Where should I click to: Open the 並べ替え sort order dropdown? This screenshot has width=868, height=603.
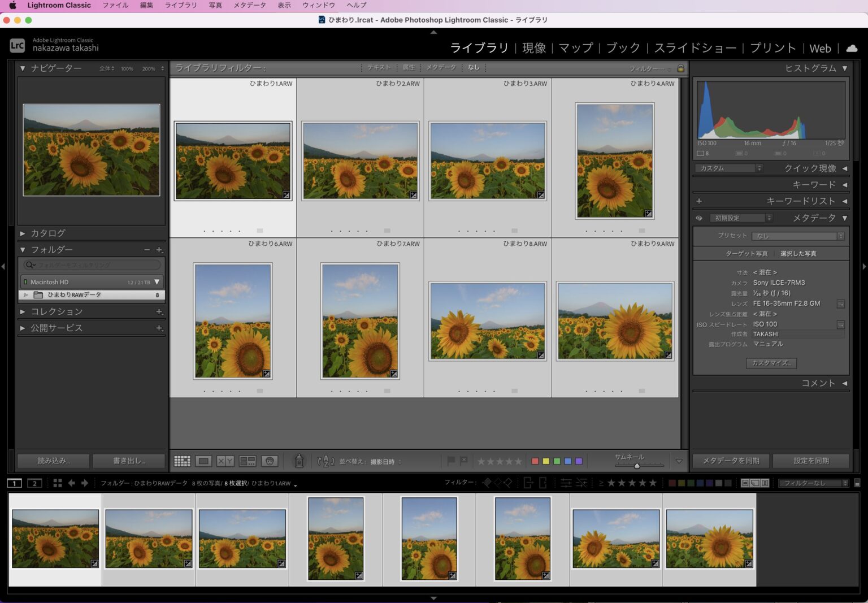click(x=385, y=462)
